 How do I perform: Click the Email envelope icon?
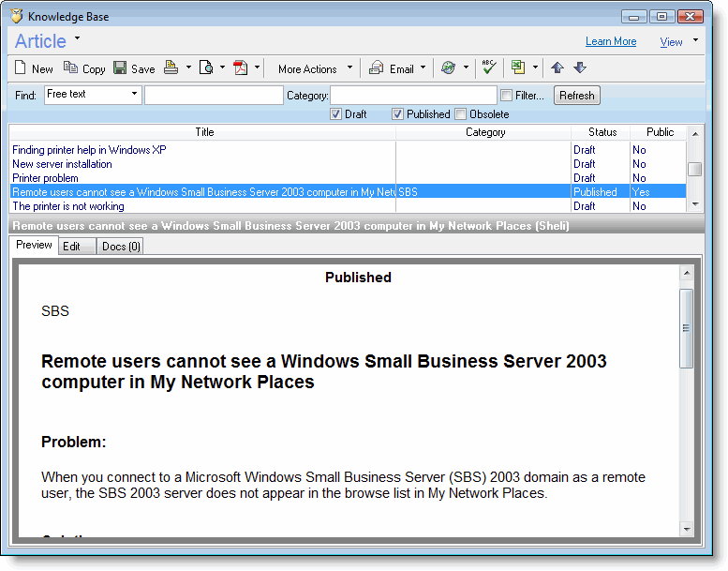coord(376,68)
